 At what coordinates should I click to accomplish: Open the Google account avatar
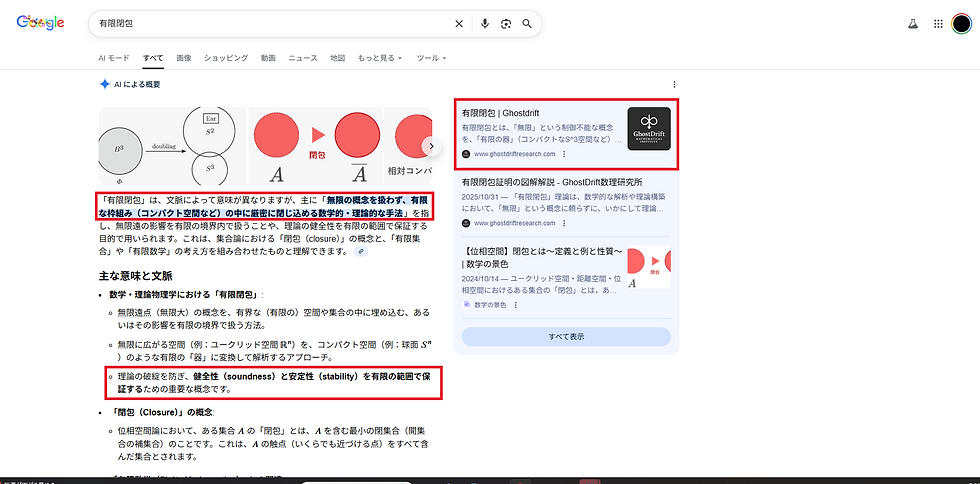click(x=961, y=24)
